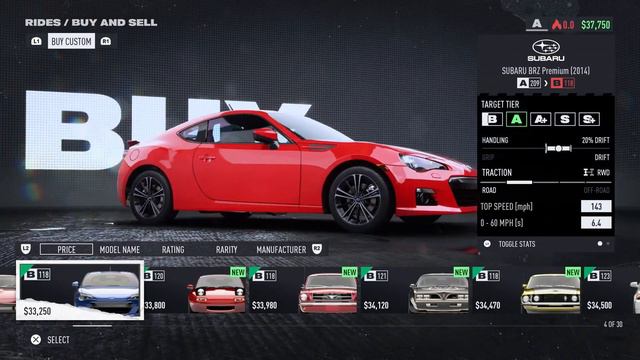The width and height of the screenshot is (640, 360).
Task: Click the red B 118 rating badge
Action: (x=562, y=83)
